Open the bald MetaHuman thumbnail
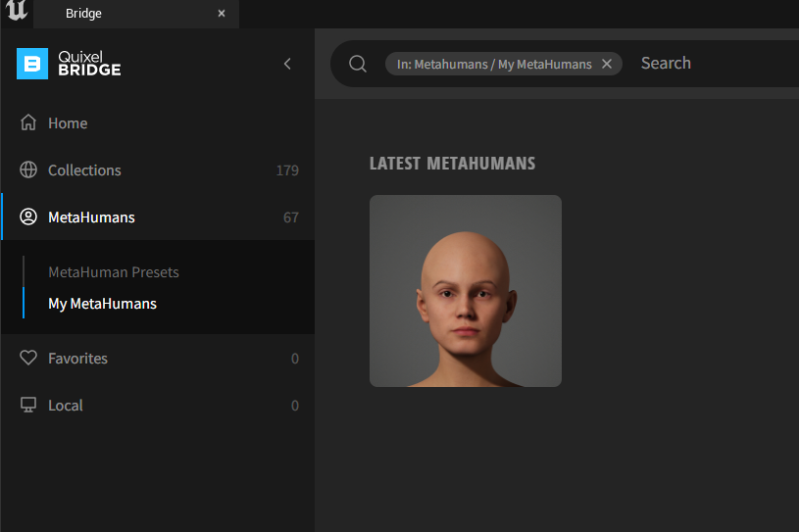799x532 pixels. [x=465, y=291]
